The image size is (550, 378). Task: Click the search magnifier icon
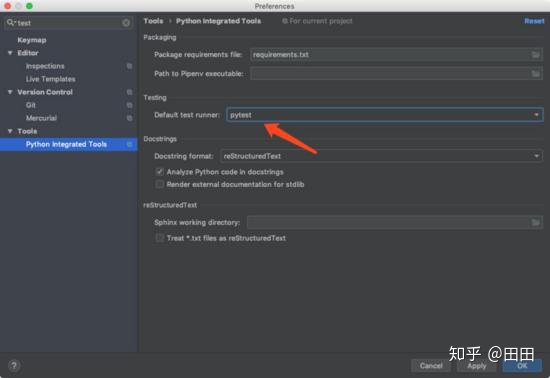[11, 23]
